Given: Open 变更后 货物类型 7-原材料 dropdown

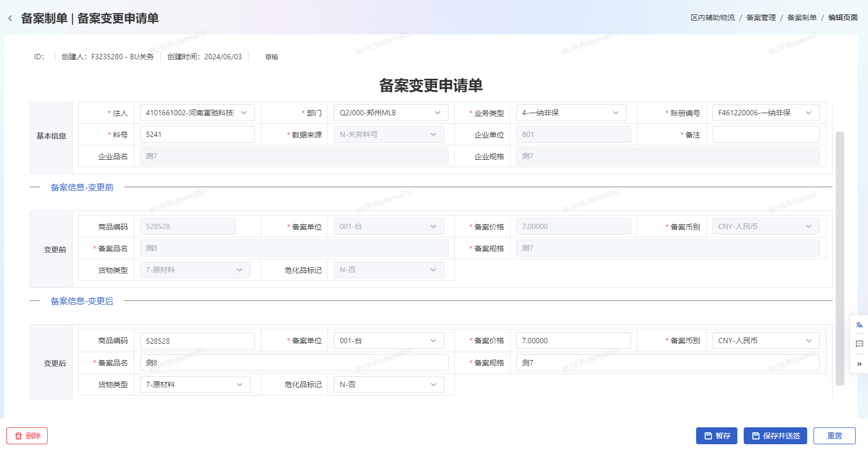Looking at the screenshot, I should coord(195,384).
